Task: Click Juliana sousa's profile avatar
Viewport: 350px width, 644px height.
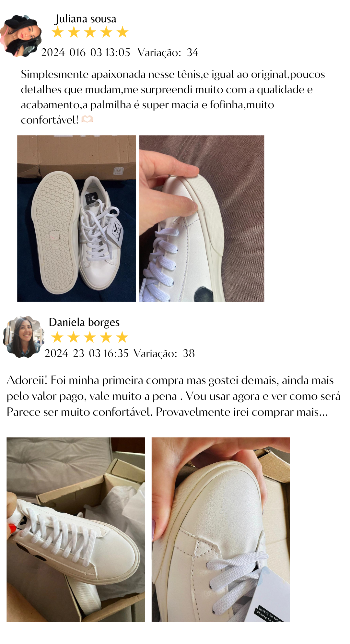Action: click(21, 36)
